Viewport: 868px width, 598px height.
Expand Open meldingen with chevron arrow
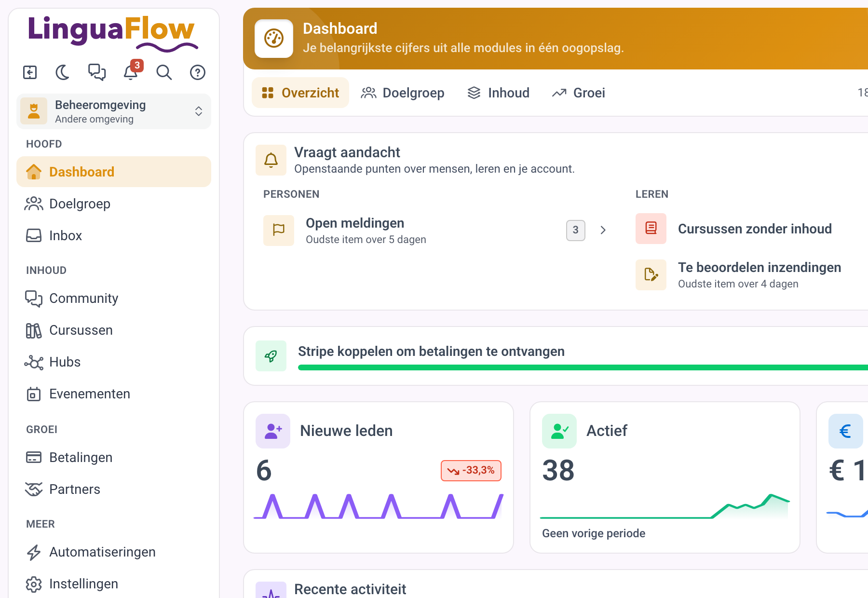coord(603,230)
